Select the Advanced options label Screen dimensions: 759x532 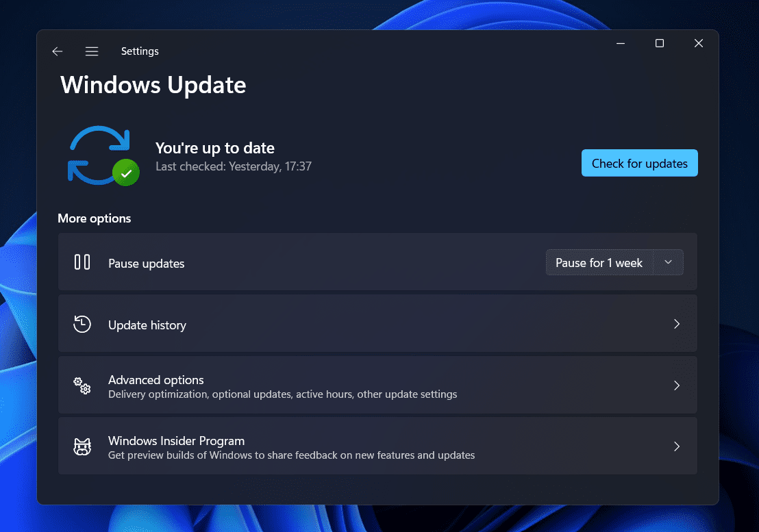(x=156, y=380)
